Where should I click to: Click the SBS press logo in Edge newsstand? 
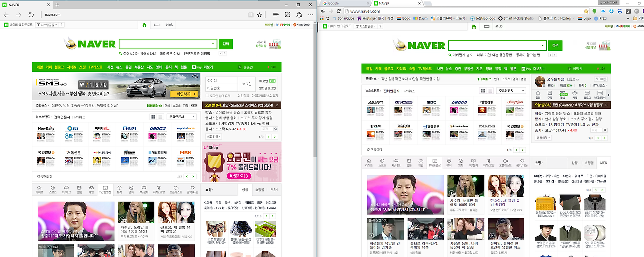(73, 128)
